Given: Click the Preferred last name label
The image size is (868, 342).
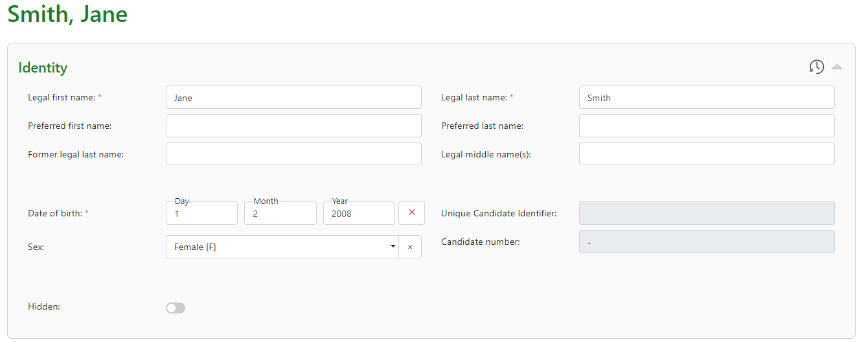Looking at the screenshot, I should coord(483,126).
